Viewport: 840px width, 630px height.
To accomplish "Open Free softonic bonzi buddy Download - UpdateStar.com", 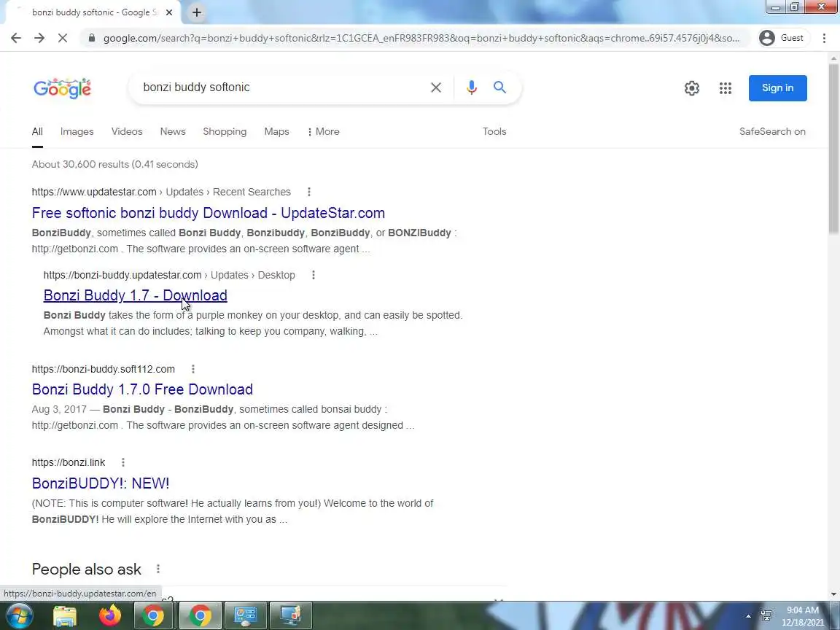I will click(x=209, y=213).
